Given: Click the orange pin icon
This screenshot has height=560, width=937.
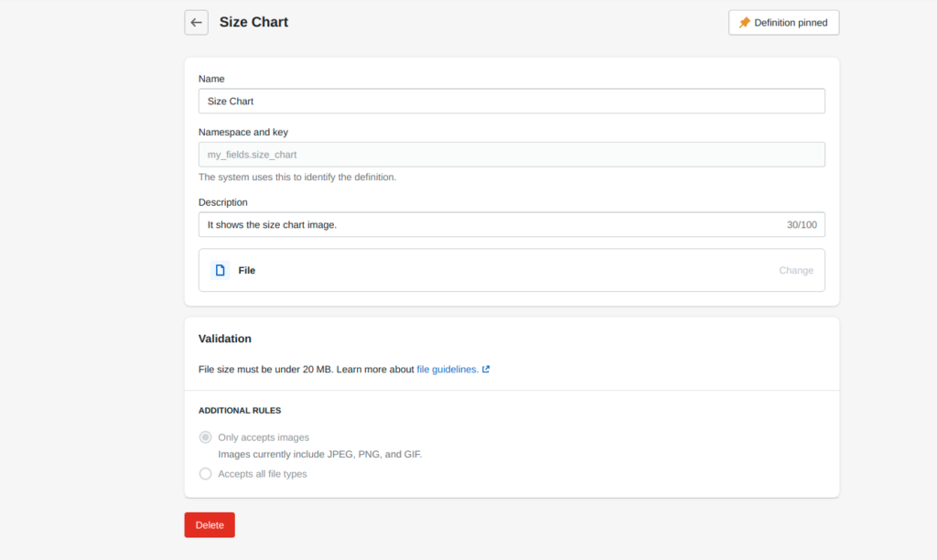Looking at the screenshot, I should 744,23.
